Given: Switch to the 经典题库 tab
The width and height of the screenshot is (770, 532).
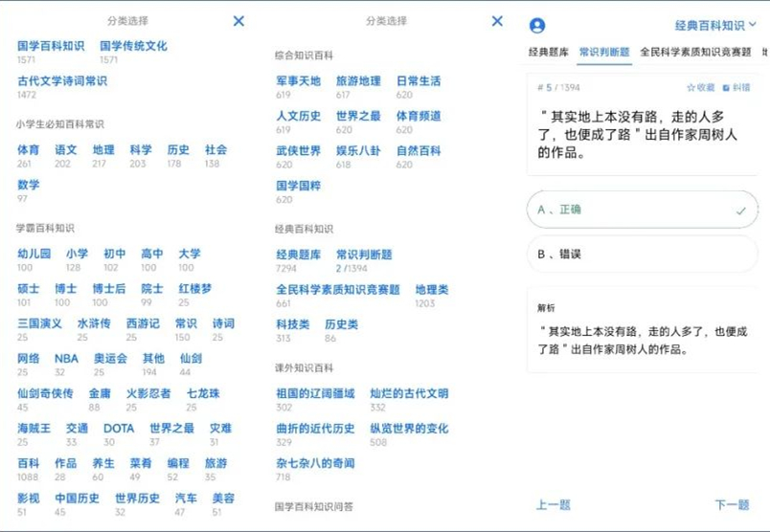Looking at the screenshot, I should 549,52.
